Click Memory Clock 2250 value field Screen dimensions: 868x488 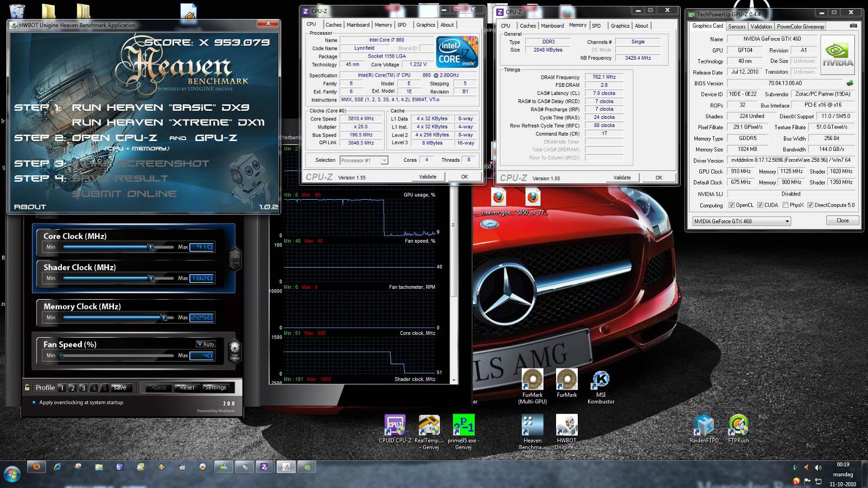pos(201,318)
